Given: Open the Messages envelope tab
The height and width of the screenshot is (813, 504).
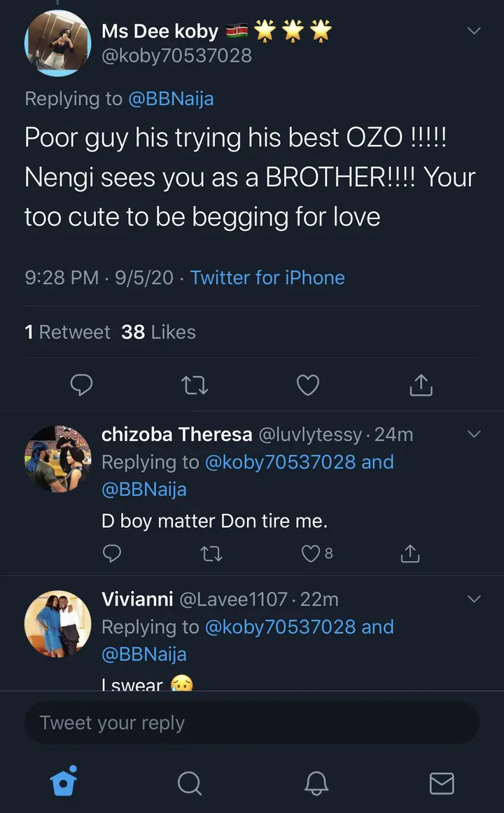Looking at the screenshot, I should (x=442, y=783).
